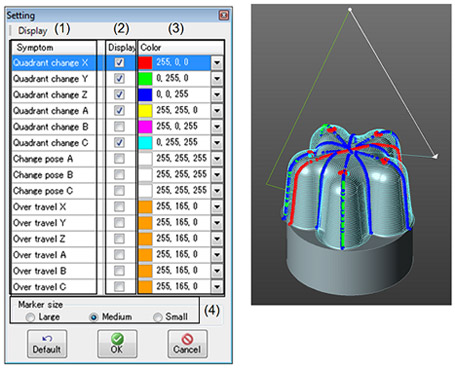Enable display for Over travel B
This screenshot has width=455, height=370.
119,270
